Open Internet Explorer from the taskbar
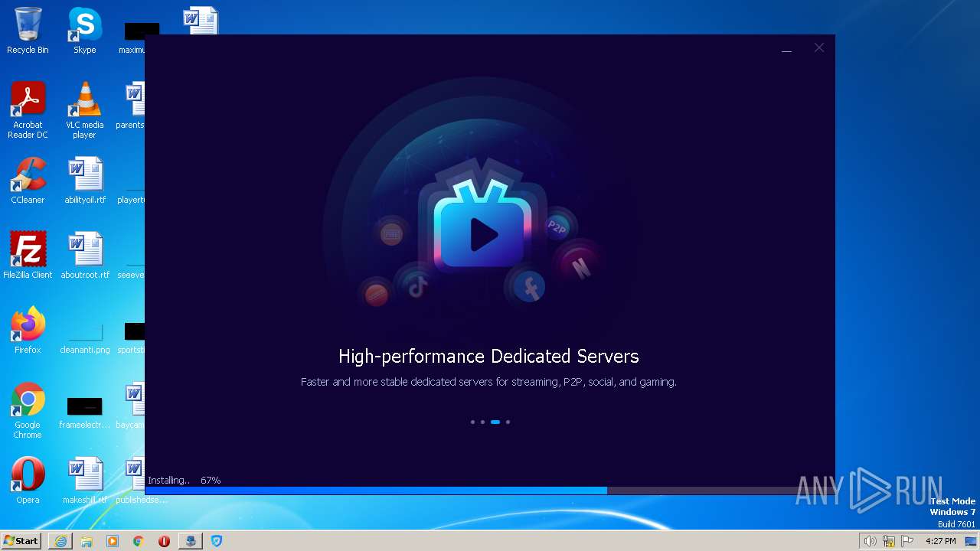980x551 pixels. pyautogui.click(x=60, y=541)
